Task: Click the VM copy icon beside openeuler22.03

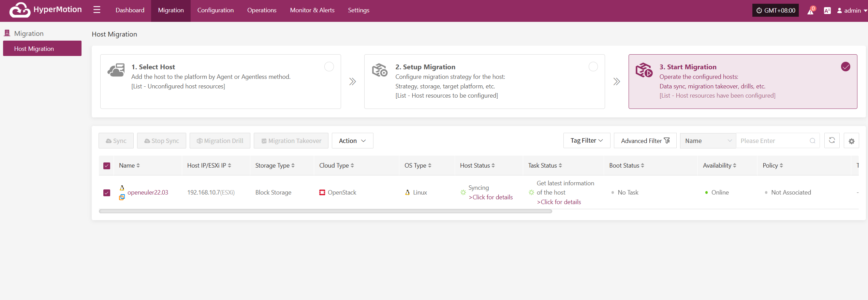Action: pos(122,197)
